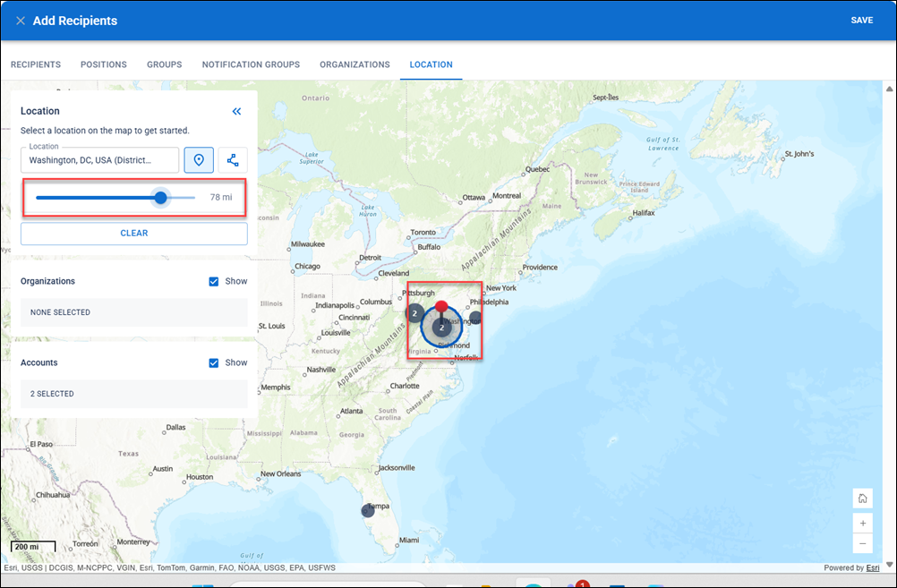
Task: Zoom in with the map plus icon
Action: click(x=862, y=523)
